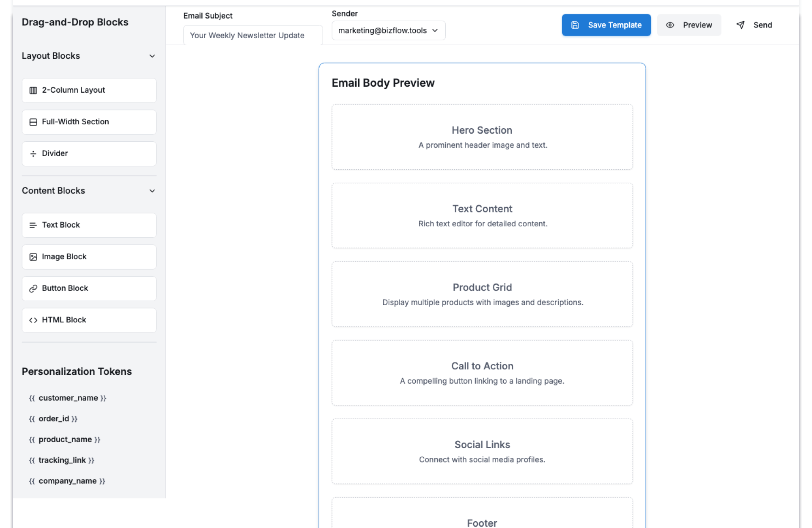Image resolution: width=812 pixels, height=528 pixels.
Task: Click the HTML Block code brackets icon
Action: coord(33,320)
